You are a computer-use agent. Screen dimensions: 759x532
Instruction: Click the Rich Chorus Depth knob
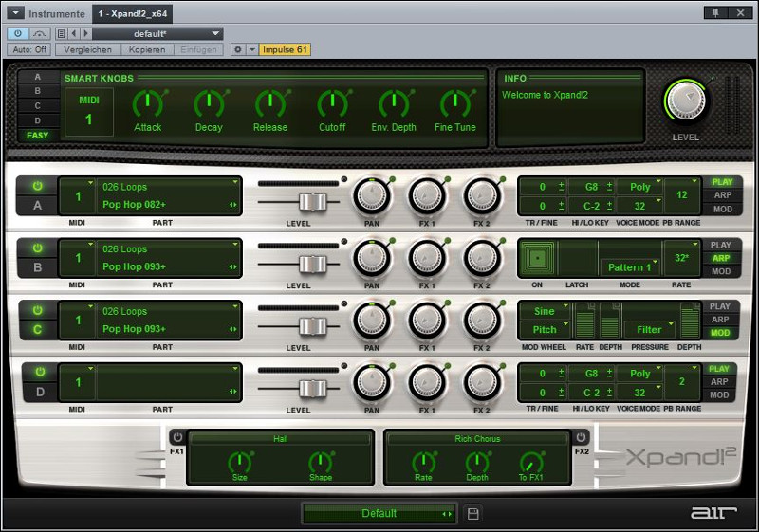coord(477,462)
